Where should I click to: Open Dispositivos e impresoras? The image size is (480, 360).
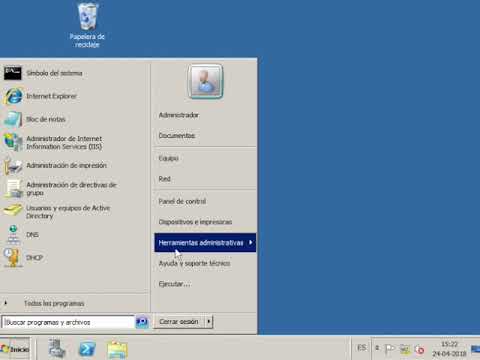(195, 222)
